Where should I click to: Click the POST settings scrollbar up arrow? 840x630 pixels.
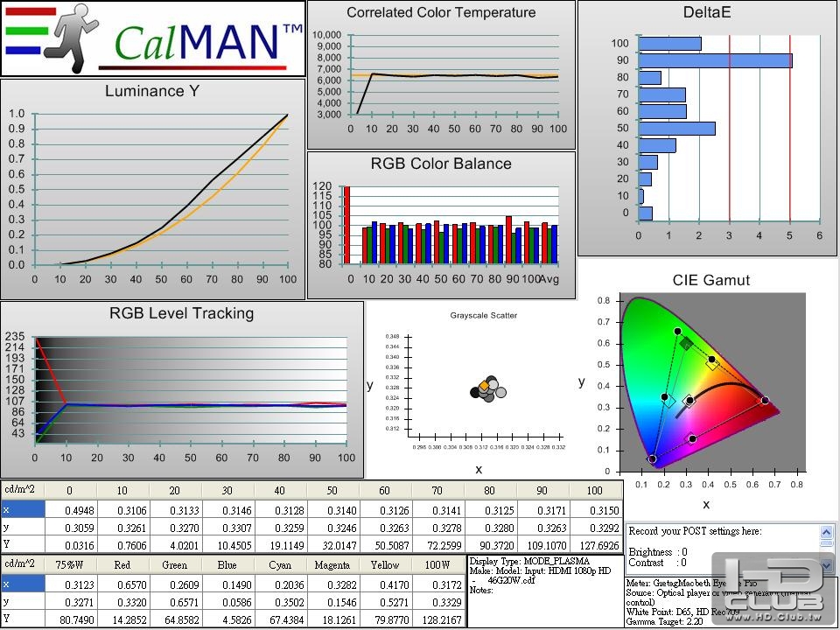826,532
